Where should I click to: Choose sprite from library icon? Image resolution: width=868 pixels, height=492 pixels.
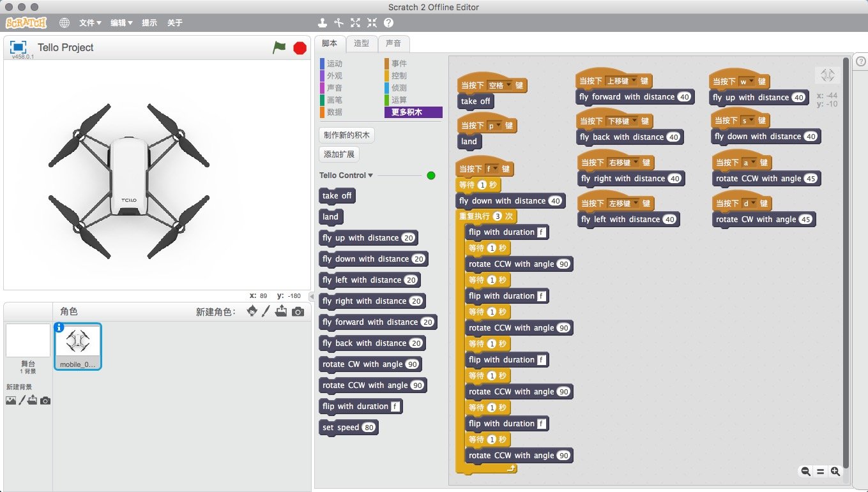(x=252, y=311)
